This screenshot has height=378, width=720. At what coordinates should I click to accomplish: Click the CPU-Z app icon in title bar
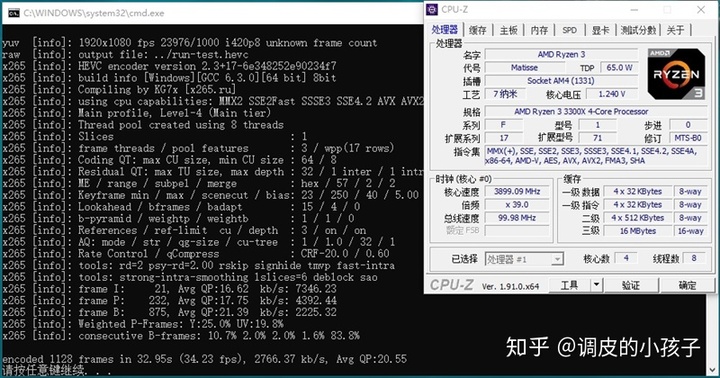pyautogui.click(x=432, y=9)
